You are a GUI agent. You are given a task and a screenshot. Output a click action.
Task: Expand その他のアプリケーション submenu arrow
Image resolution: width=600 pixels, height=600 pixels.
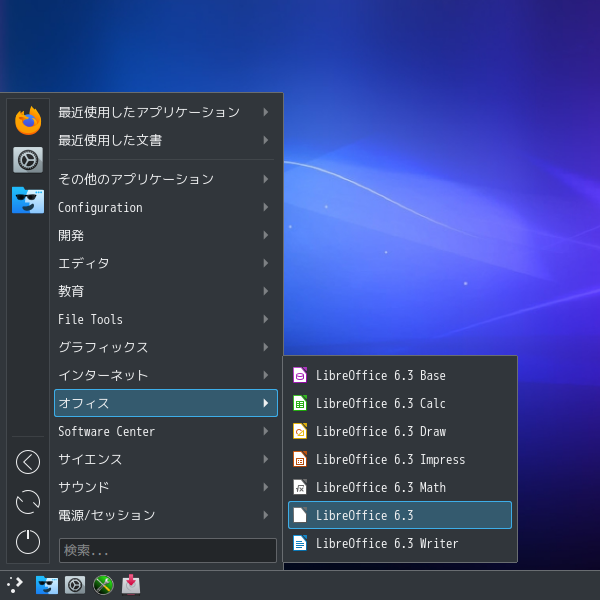click(x=266, y=179)
